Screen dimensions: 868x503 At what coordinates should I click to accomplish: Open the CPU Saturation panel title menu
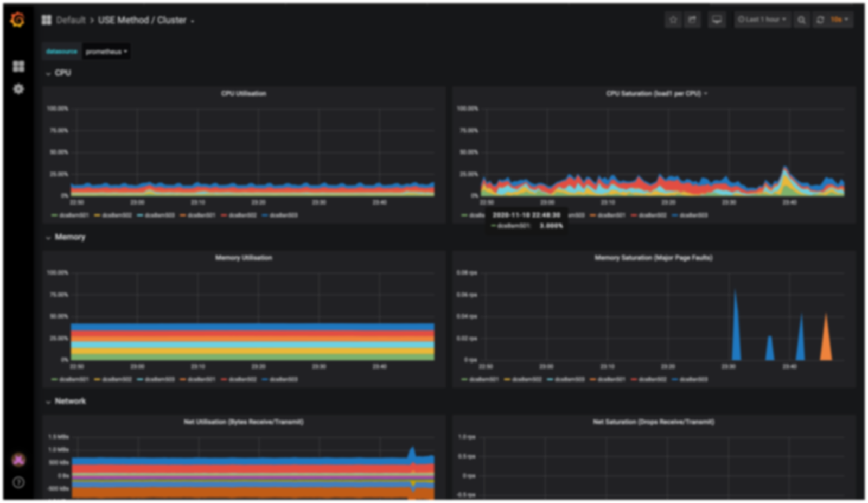656,94
